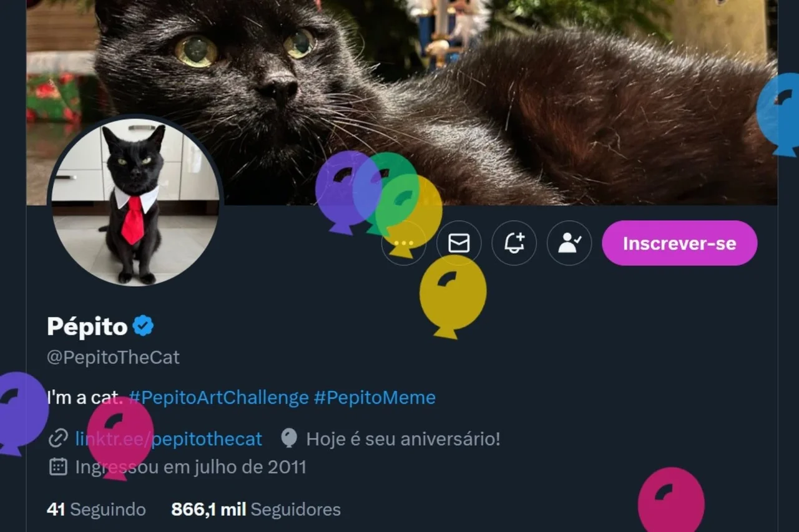View the 866,1 mil Seguidores list
The width and height of the screenshot is (799, 532).
pos(257,509)
